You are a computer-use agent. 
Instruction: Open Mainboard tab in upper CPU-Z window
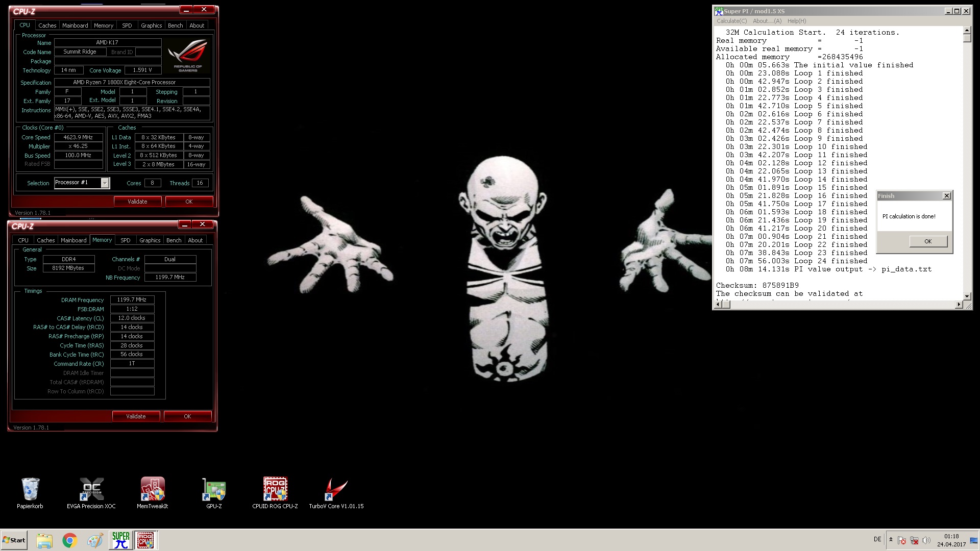[x=75, y=26]
